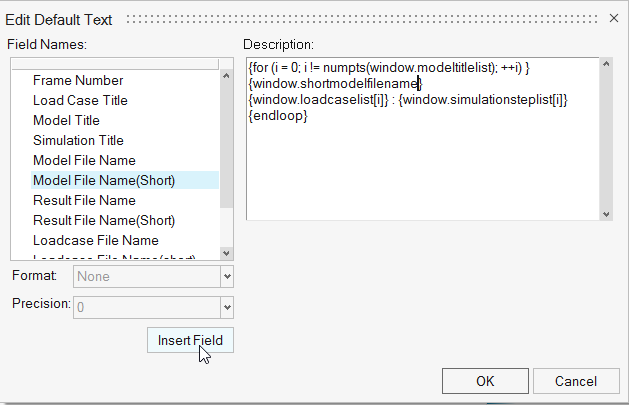Confirm with the OK button
Screen dimensions: 629x405
pos(485,381)
